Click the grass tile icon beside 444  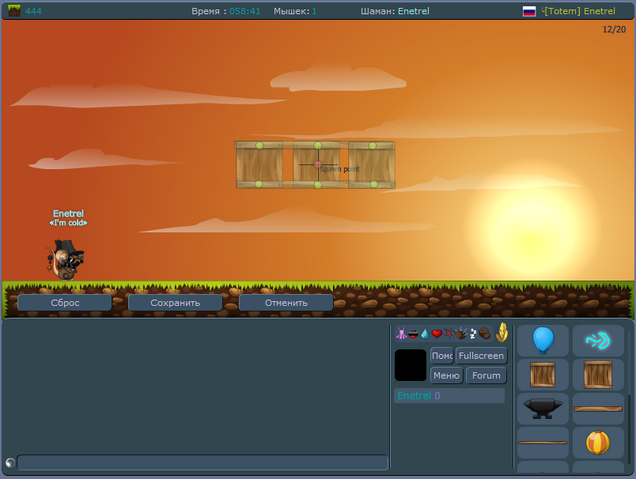click(14, 11)
